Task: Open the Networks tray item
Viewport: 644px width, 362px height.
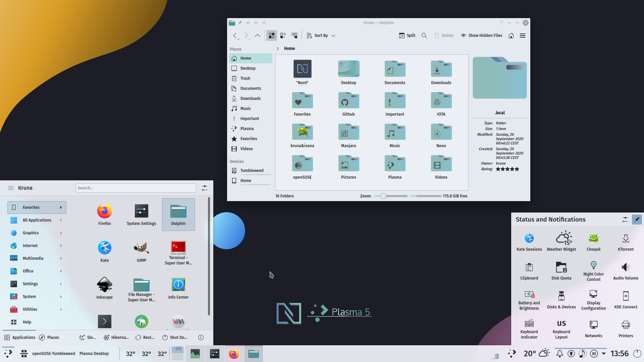Action: pos(593,329)
